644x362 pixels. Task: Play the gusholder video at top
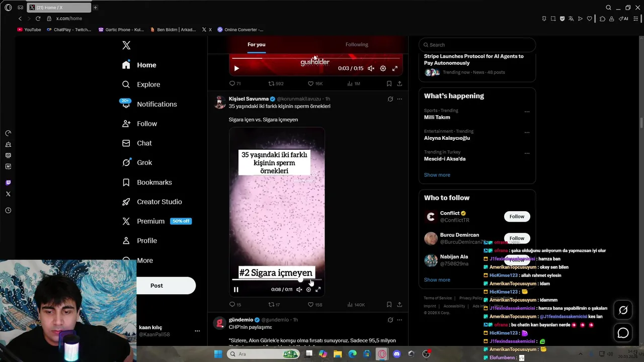(236, 68)
